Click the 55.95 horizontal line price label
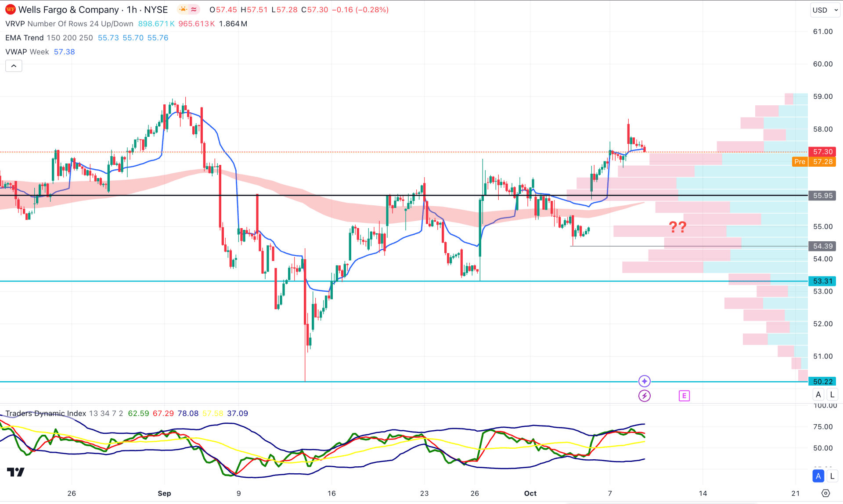This screenshot has height=504, width=843. click(823, 196)
